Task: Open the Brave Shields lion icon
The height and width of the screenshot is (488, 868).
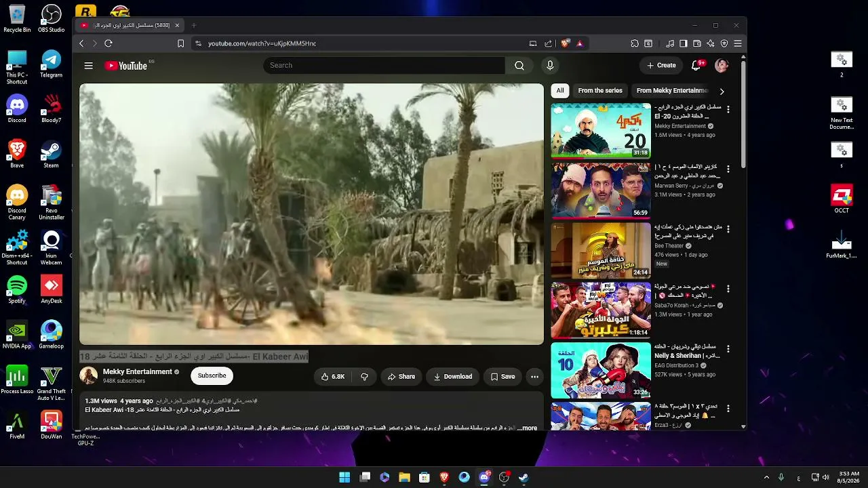Action: (x=566, y=43)
